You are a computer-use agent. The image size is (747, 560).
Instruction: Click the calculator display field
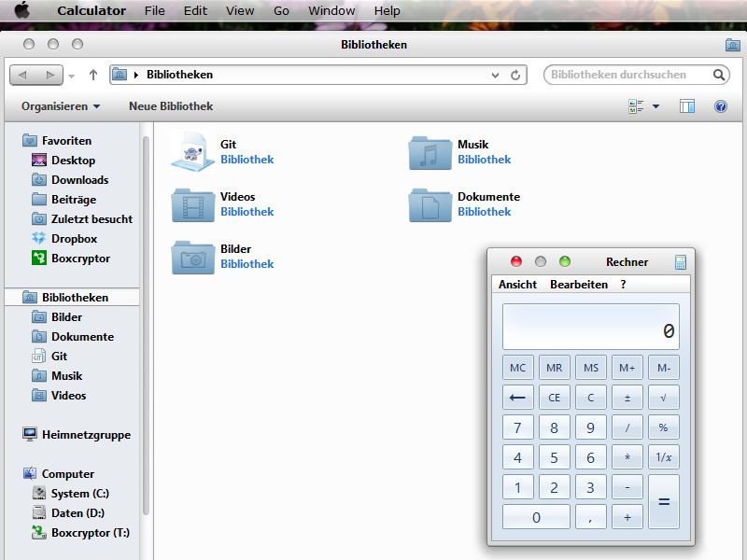point(591,327)
